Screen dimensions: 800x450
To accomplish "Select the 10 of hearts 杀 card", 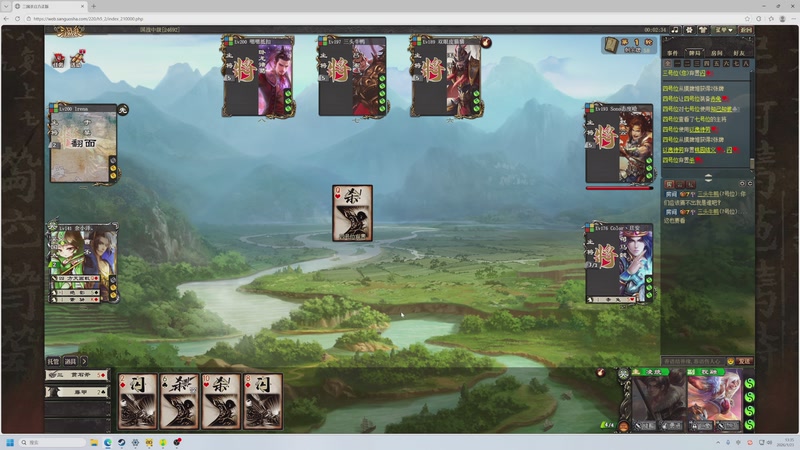I will pos(221,401).
